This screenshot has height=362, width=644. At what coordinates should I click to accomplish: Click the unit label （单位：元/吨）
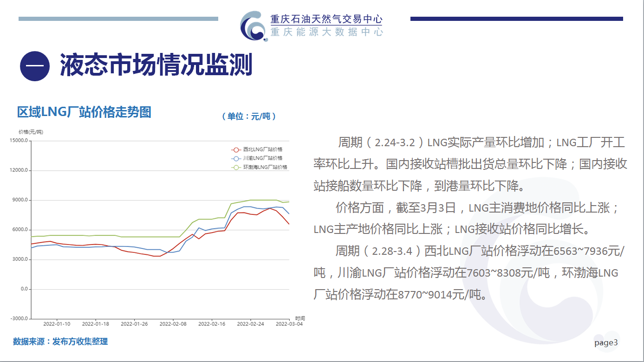pos(249,116)
